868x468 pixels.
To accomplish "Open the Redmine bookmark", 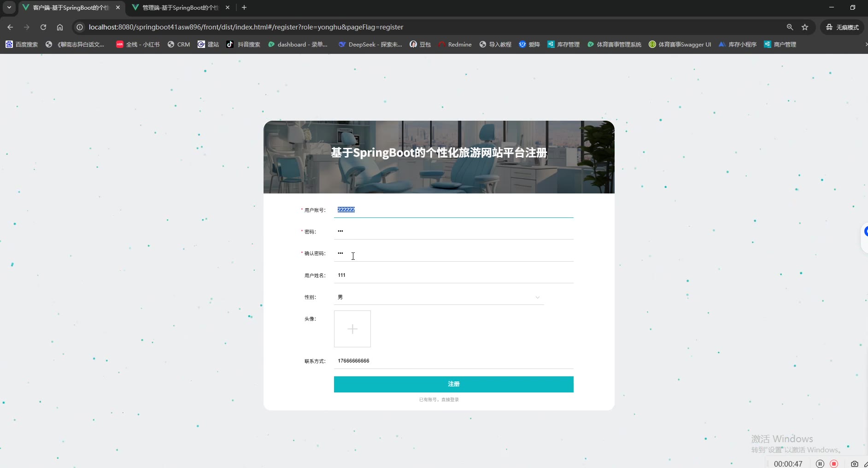I will (455, 44).
